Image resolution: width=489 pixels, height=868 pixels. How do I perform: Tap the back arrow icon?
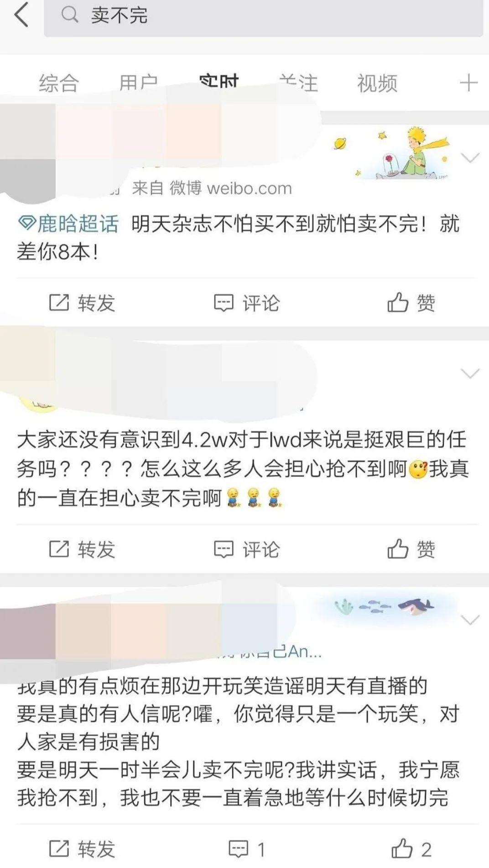pos(21,15)
